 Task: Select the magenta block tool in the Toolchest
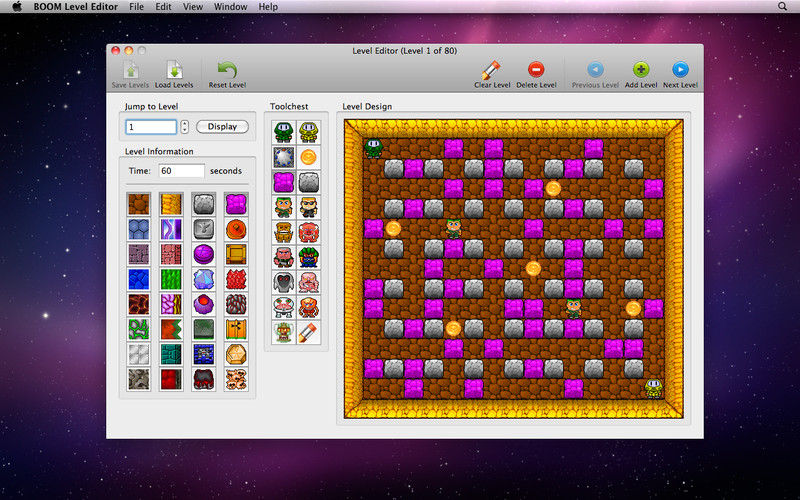[284, 183]
